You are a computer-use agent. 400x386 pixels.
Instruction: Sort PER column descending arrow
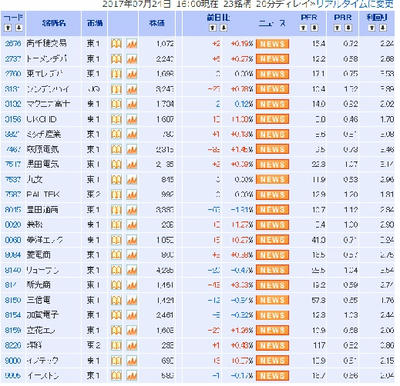click(314, 28)
